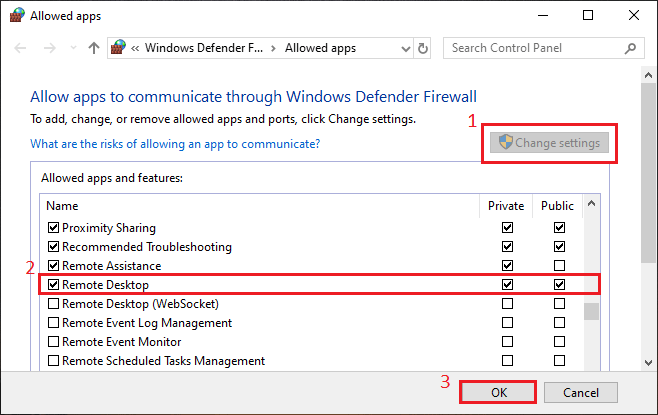658x415 pixels.
Task: Confirm with the OK button
Action: click(498, 393)
